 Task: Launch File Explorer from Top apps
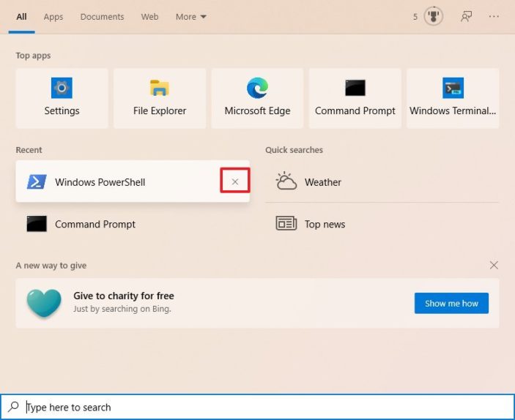tap(160, 98)
